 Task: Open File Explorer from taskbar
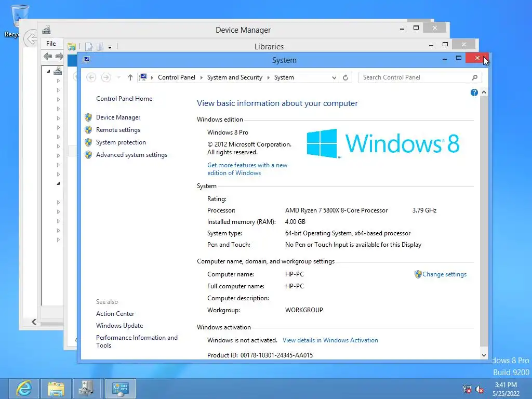coord(56,389)
